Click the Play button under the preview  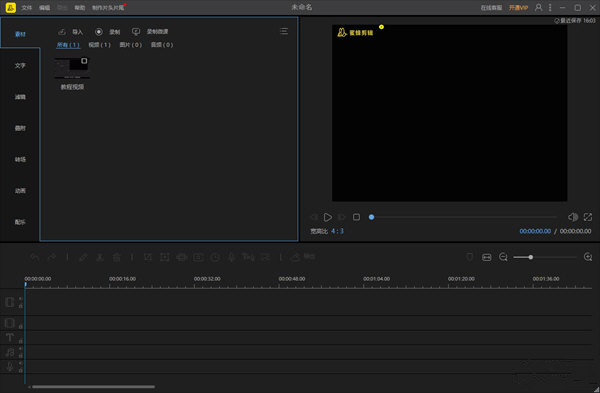[x=328, y=217]
